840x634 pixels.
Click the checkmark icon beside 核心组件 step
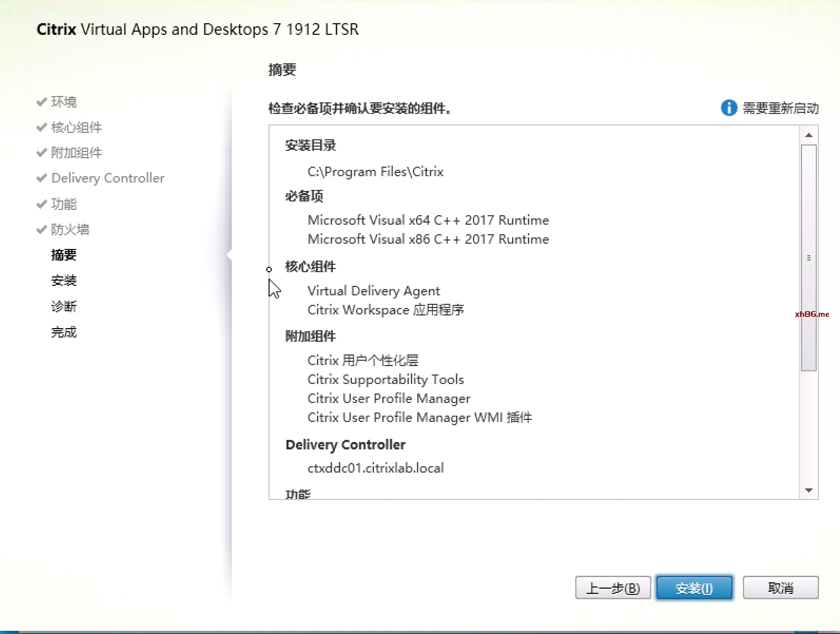(x=42, y=127)
